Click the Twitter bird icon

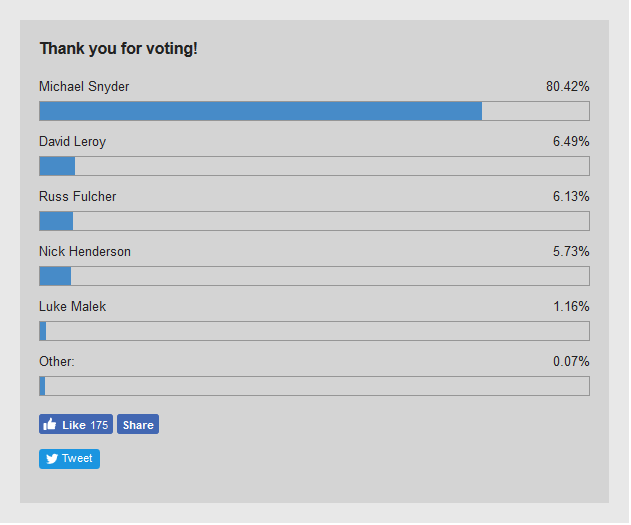click(x=52, y=459)
